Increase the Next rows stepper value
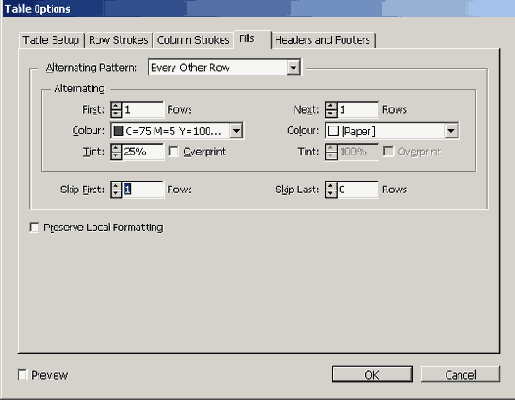This screenshot has width=515, height=400. [x=331, y=106]
